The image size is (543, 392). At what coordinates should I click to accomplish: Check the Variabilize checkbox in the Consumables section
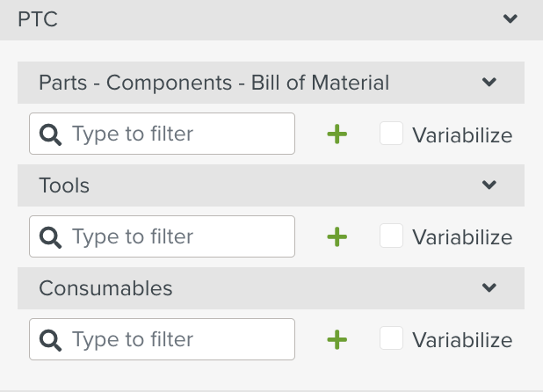tap(392, 338)
